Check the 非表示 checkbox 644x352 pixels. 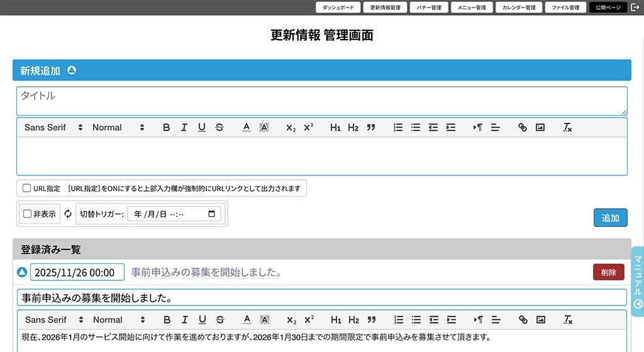click(x=28, y=214)
